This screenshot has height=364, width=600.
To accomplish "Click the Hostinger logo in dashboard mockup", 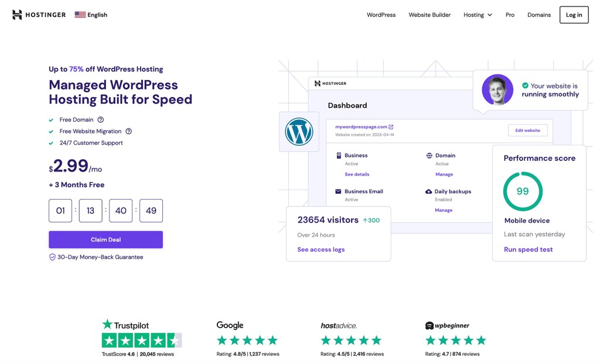I will [330, 83].
